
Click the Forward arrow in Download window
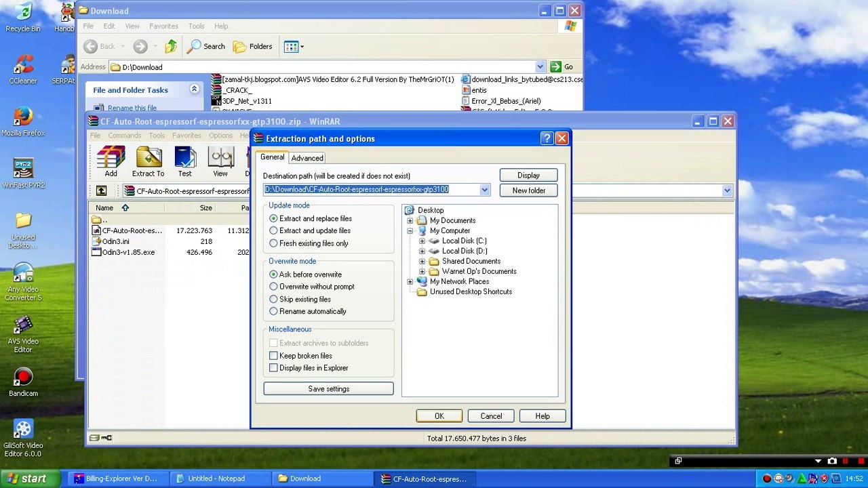(140, 46)
